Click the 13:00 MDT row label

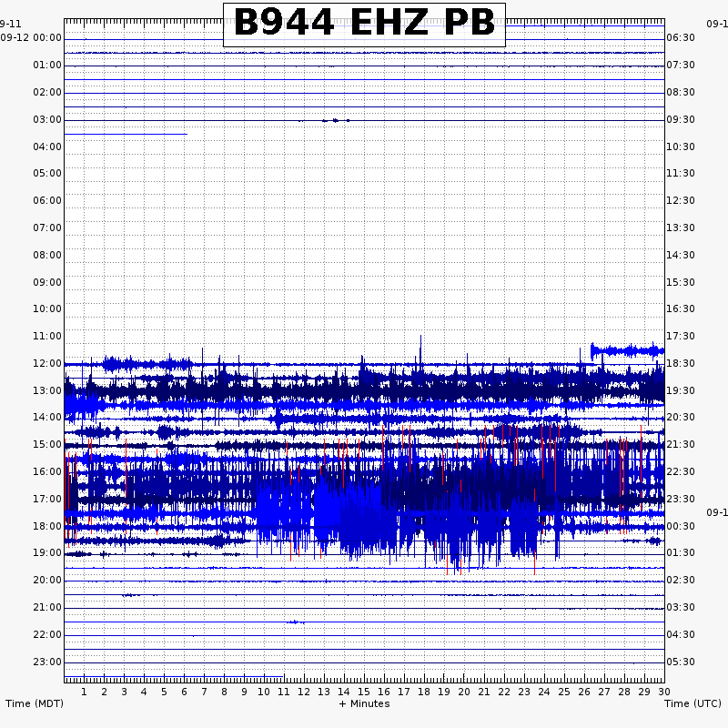point(47,391)
